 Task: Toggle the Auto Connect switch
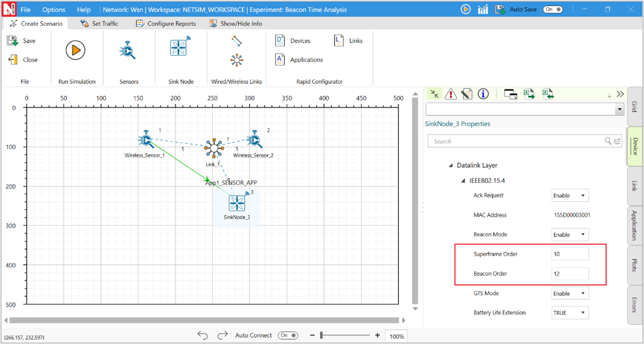coord(288,335)
